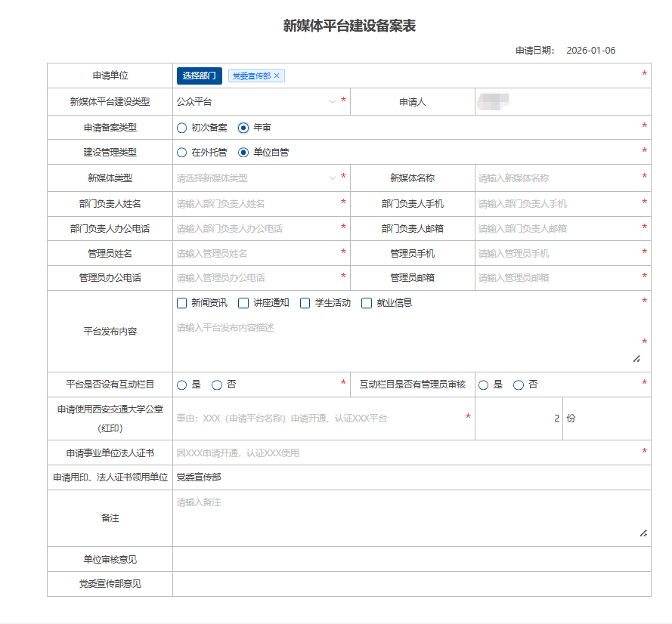Tick the 讲座通知 checkbox
Viewport: 672px width, 624px height.
point(243,303)
